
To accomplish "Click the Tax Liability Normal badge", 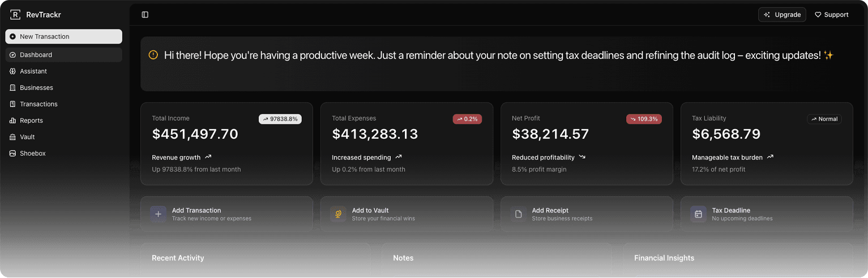I will [x=824, y=119].
